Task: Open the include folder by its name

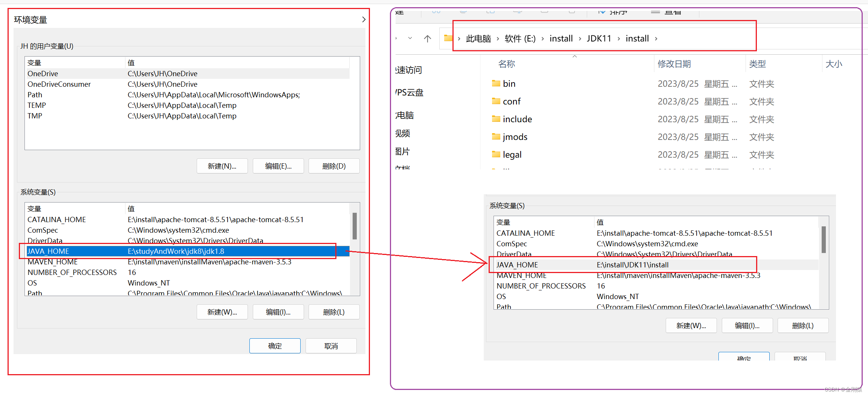Action: coord(517,119)
